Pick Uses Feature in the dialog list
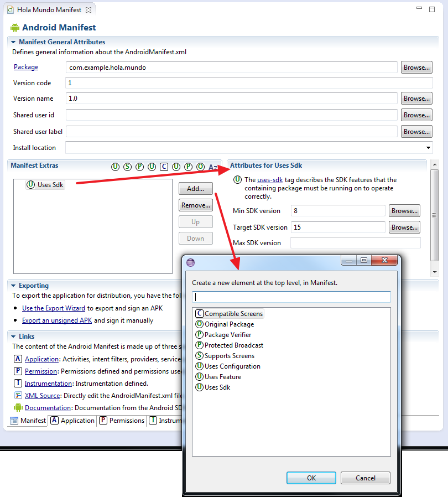Screen dimensions: 448x497 (x=222, y=377)
